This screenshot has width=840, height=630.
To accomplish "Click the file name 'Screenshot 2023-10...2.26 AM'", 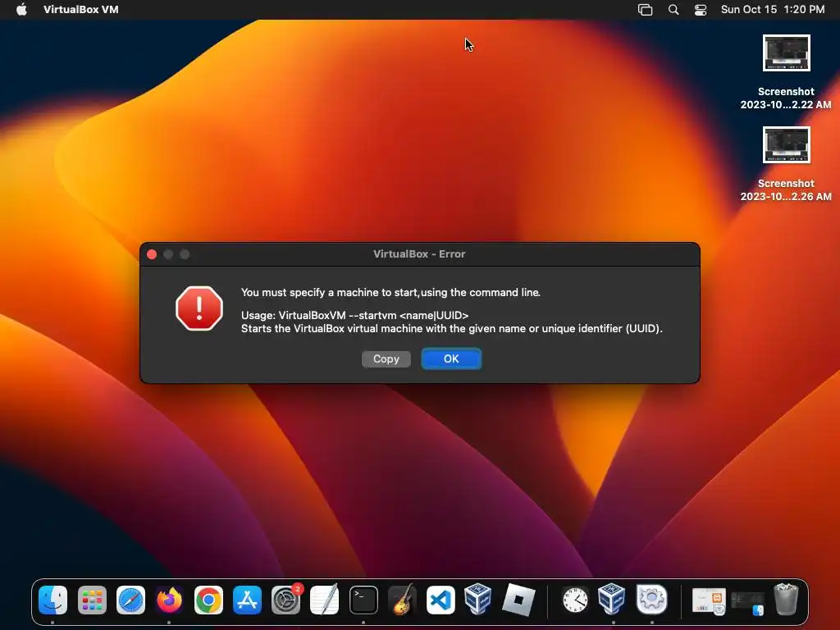I will (786, 190).
